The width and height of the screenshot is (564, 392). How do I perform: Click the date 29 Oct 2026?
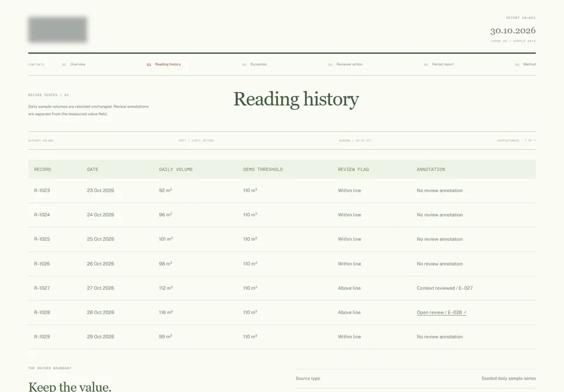100,337
